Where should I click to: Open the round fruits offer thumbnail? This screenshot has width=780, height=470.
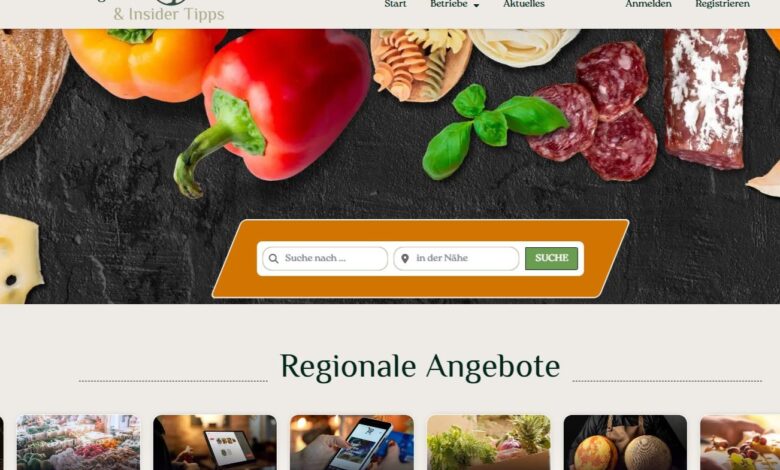coord(625,443)
